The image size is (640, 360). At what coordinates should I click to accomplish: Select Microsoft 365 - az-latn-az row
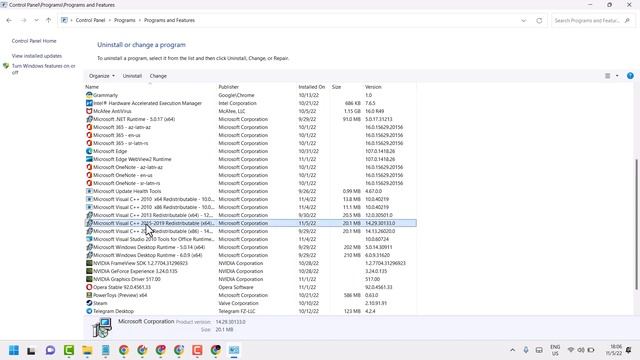point(250,127)
